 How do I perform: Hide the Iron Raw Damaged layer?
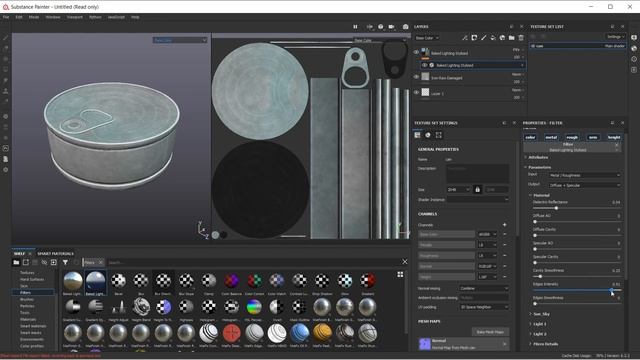click(416, 77)
